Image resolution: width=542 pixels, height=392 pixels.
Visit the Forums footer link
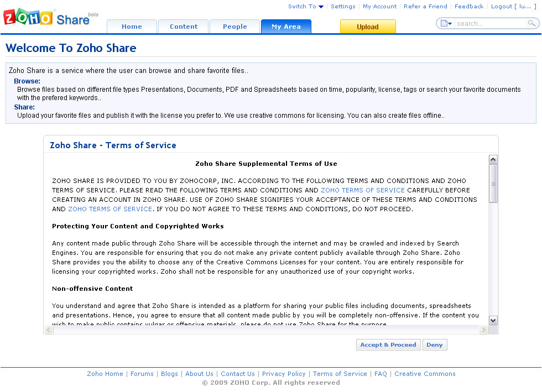pyautogui.click(x=142, y=374)
